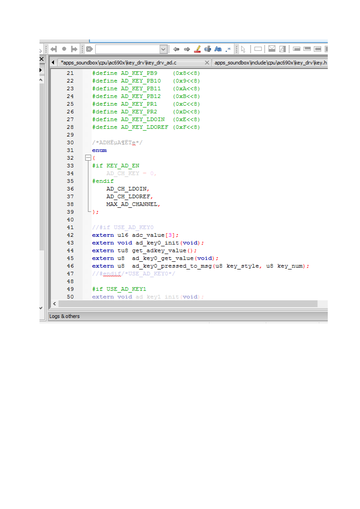The height and width of the screenshot is (509, 360).
Task: Click the selected text search icon
Action: tap(208, 49)
